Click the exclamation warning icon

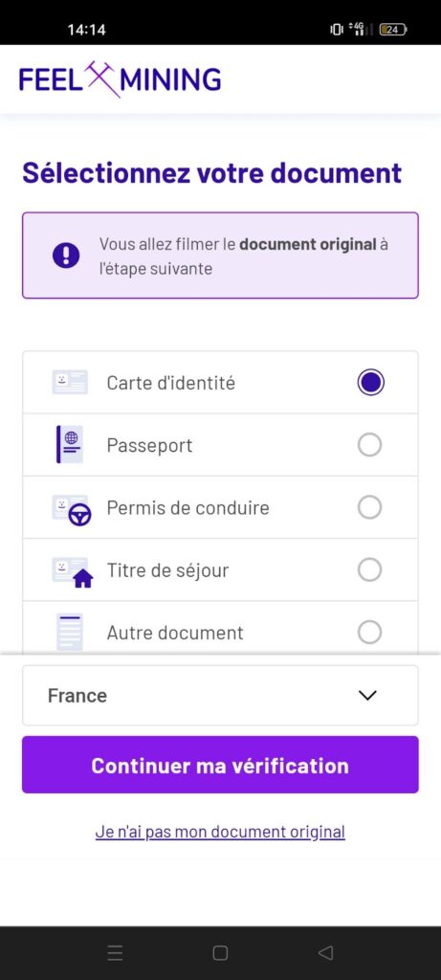pos(66,255)
